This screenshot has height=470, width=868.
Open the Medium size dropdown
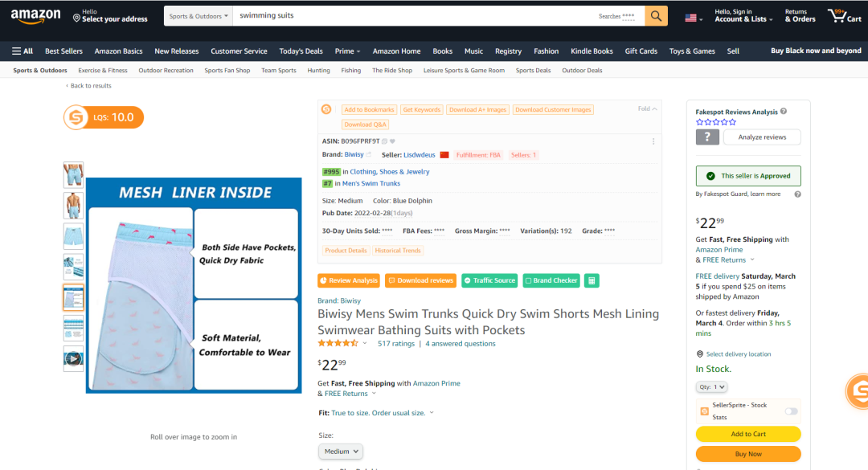(x=341, y=452)
